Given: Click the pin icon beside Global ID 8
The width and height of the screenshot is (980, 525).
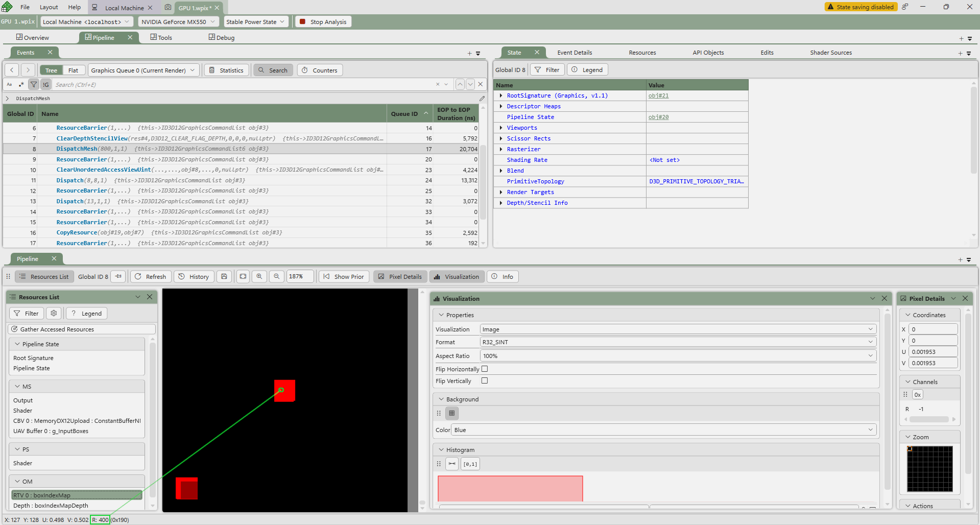Looking at the screenshot, I should [118, 276].
